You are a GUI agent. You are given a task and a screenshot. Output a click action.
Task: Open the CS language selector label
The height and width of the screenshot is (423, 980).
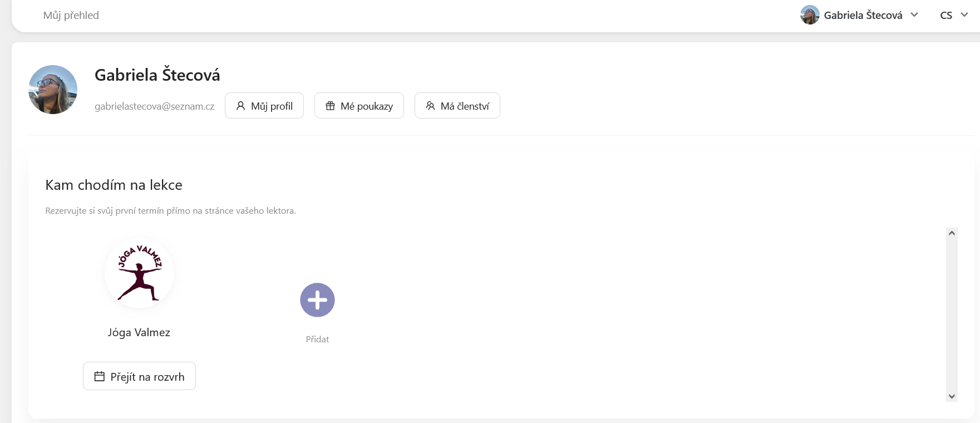point(946,16)
